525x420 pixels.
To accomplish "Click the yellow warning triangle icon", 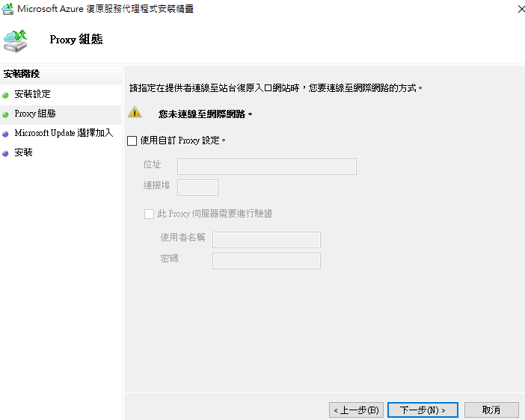I will (135, 112).
